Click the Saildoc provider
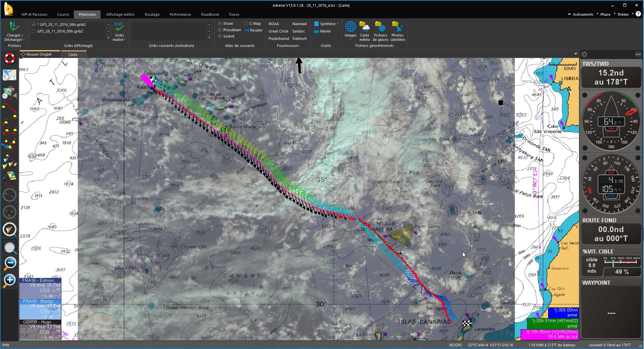The width and height of the screenshot is (644, 349). coord(298,31)
